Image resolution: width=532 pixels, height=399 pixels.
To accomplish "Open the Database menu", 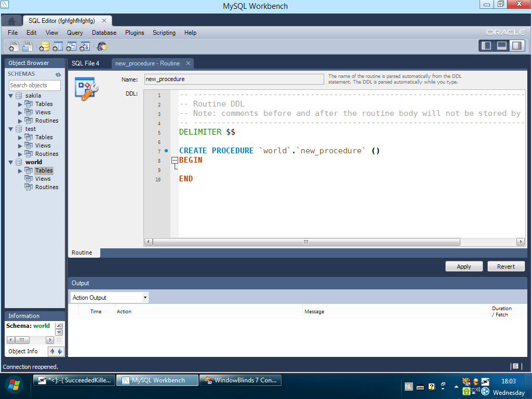I will 104,33.
